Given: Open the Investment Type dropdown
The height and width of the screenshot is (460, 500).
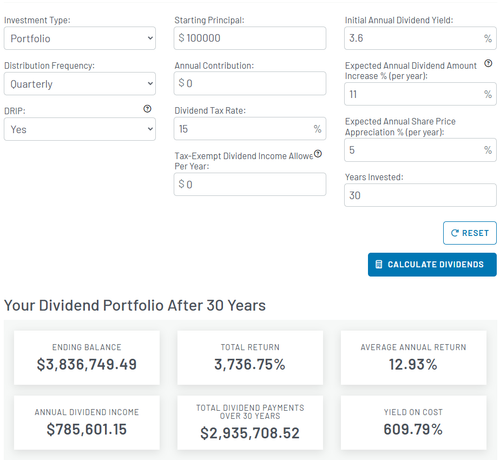Looking at the screenshot, I should pyautogui.click(x=80, y=38).
